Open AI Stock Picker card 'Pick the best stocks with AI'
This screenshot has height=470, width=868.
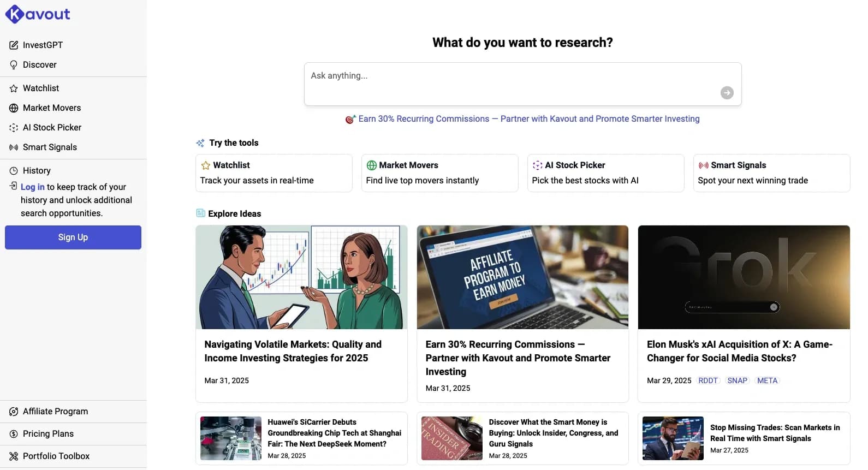606,173
